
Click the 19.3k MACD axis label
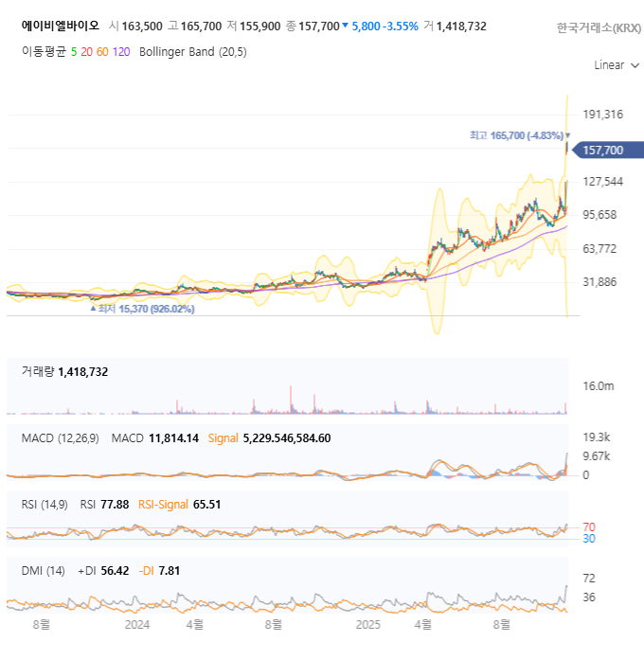click(x=597, y=437)
